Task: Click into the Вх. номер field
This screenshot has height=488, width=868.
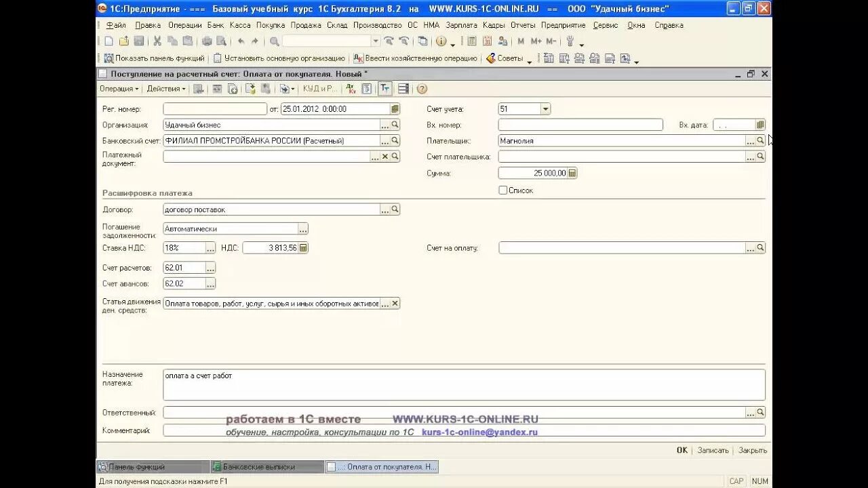Action: point(580,125)
